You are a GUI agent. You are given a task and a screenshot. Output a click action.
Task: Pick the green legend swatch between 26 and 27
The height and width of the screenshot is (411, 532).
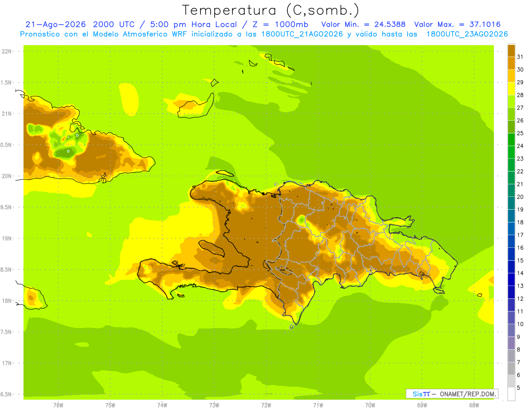click(x=511, y=114)
